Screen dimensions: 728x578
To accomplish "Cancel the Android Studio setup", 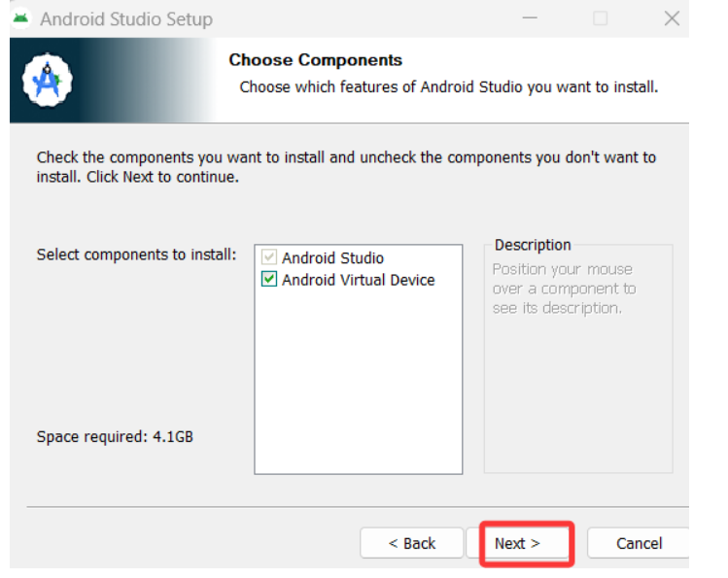I will click(x=639, y=543).
